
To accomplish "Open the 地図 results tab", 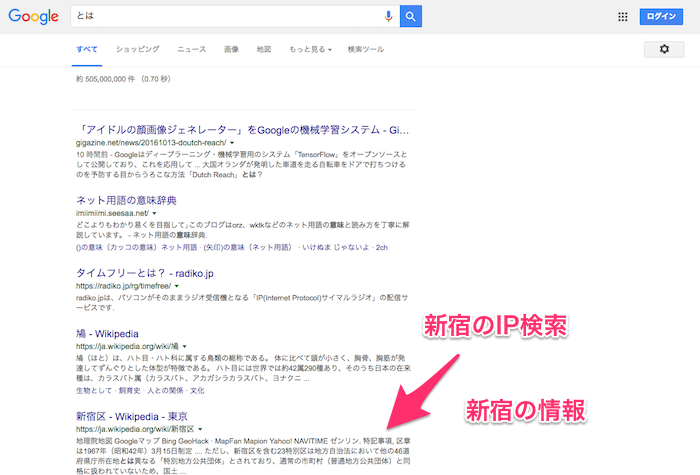I will [x=264, y=49].
